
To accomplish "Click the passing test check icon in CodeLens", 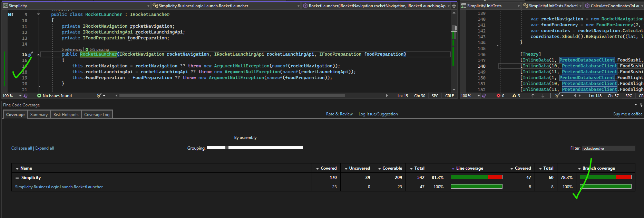I will 87,49.
